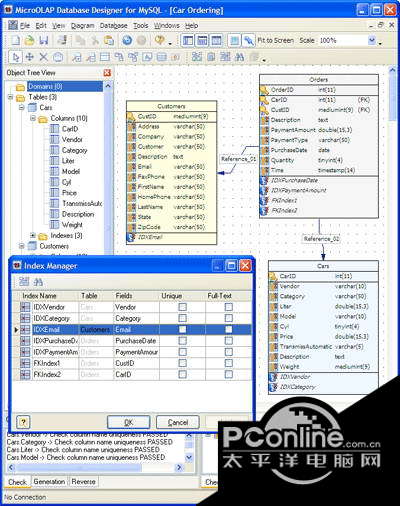The image size is (400, 506).
Task: Click the Fit to Screen button
Action: (275, 41)
